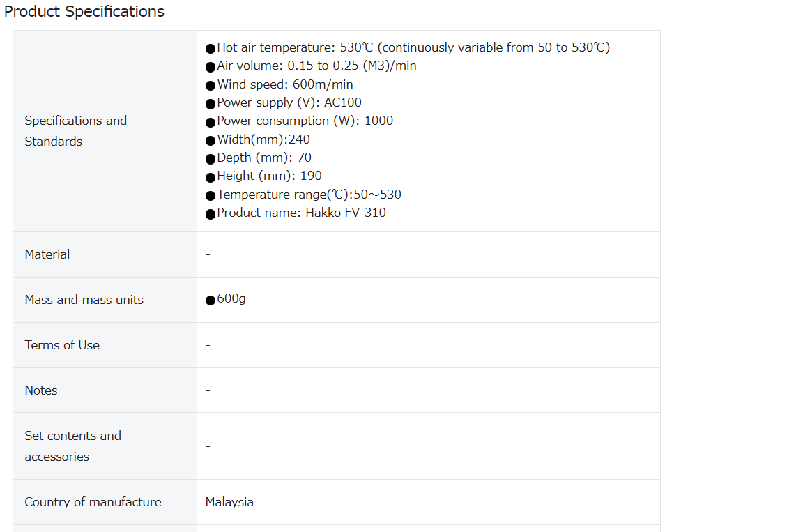Select the Terms of Use row label
Screen dimensions: 803x532
[62, 345]
